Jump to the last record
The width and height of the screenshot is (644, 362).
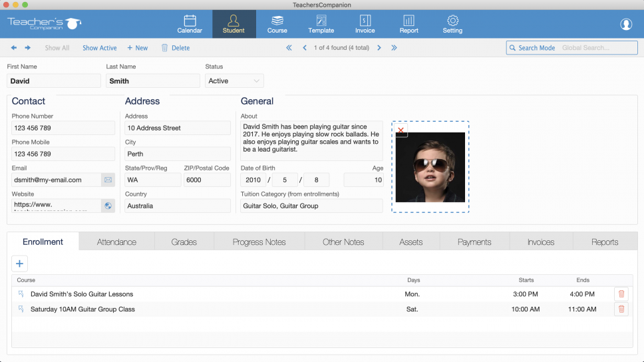click(395, 48)
